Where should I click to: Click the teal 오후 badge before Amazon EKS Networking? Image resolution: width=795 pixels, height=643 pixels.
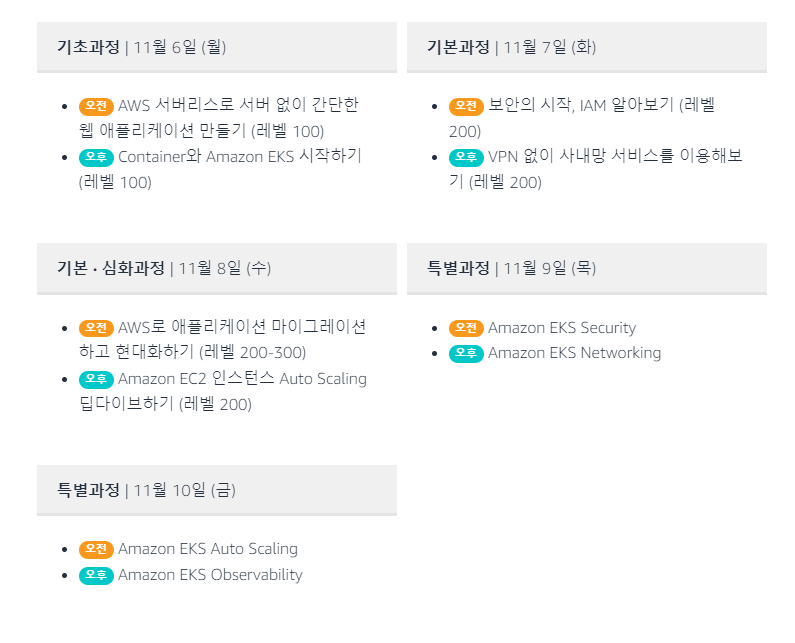click(x=466, y=353)
